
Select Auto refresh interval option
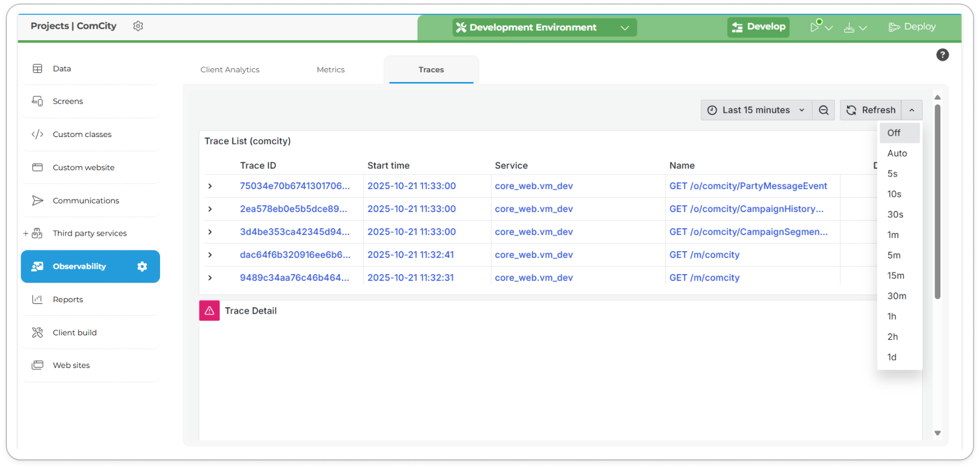coord(897,154)
